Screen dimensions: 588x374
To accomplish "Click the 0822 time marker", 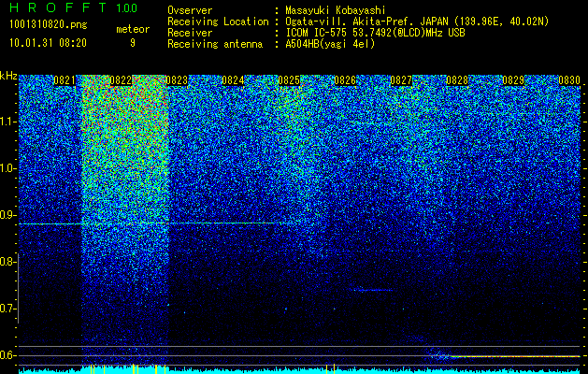I will (121, 80).
